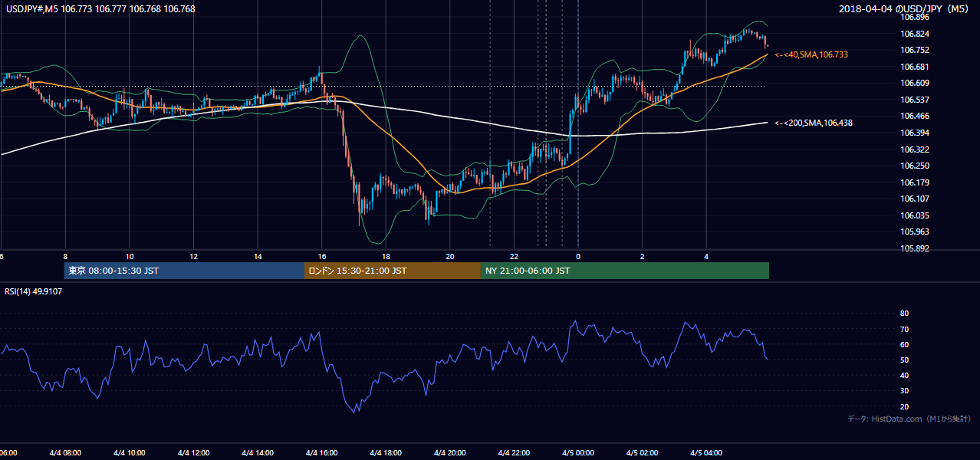The image size is (980, 460).
Task: Click the 4/4 10:00 bottom time label
Action: (129, 453)
